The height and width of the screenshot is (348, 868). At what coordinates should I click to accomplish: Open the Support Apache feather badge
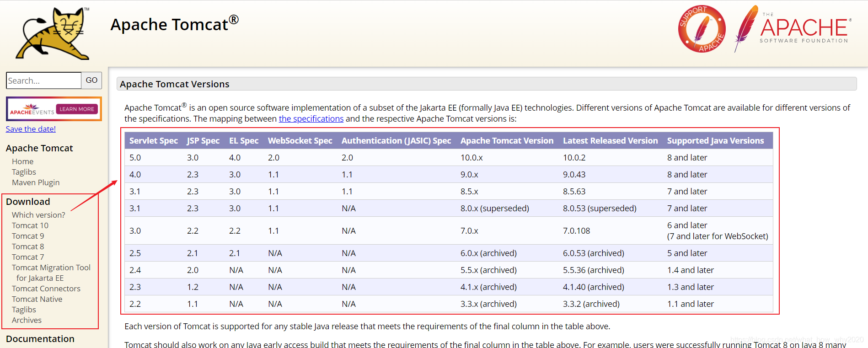click(702, 29)
